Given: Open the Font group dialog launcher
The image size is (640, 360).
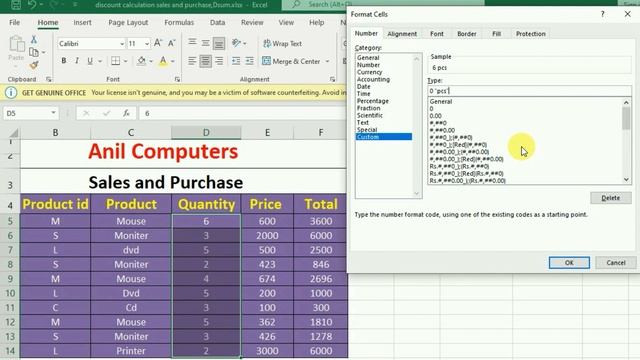Looking at the screenshot, I should [177, 79].
